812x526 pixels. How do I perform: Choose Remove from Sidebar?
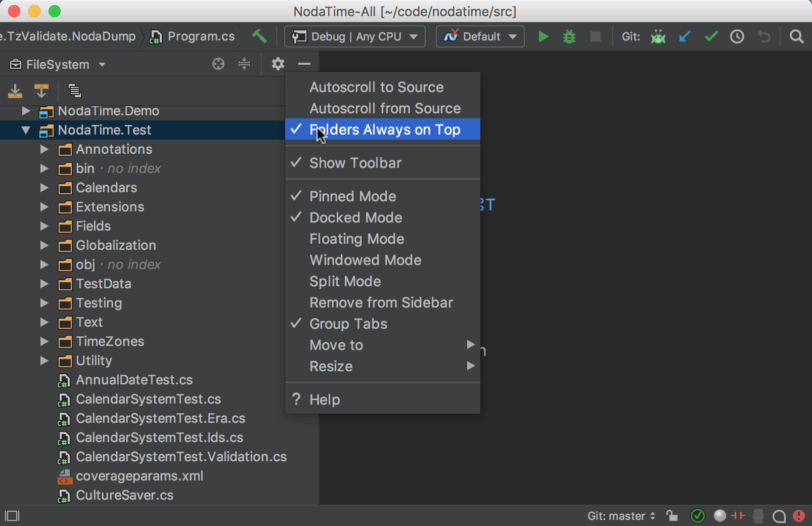pos(383,302)
